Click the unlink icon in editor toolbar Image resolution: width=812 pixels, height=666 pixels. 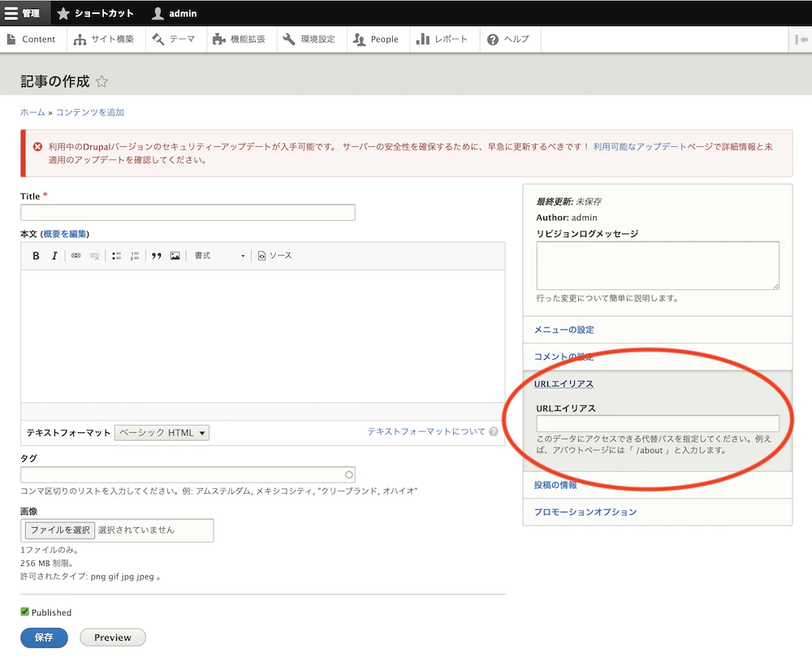94,255
